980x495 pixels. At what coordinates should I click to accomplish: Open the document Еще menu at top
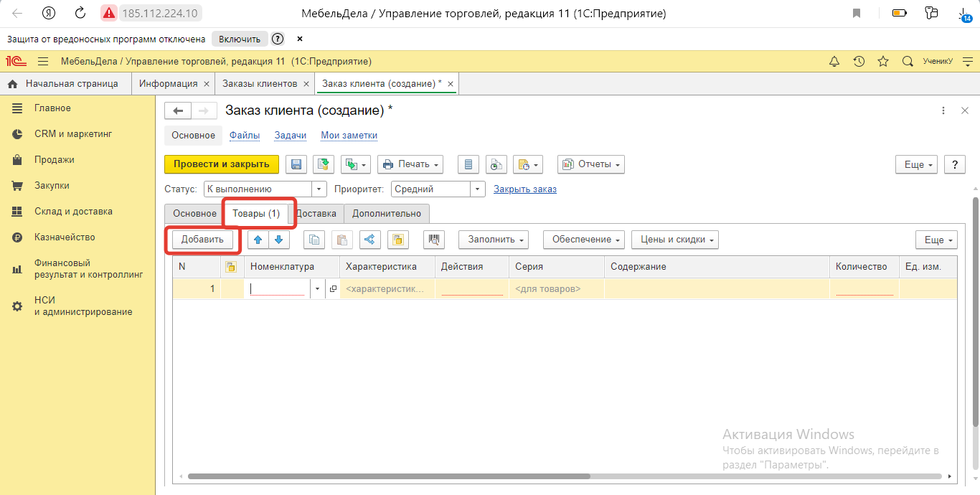(916, 164)
